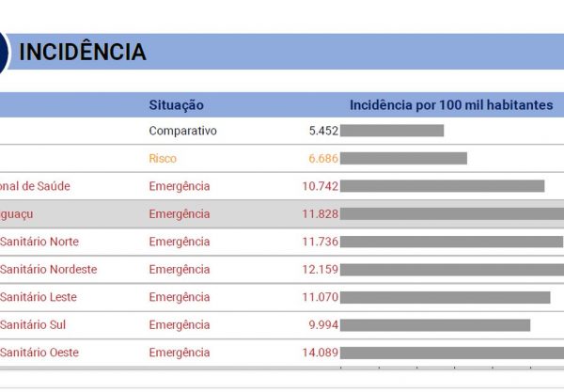Sort by the Situação column header

tap(176, 105)
